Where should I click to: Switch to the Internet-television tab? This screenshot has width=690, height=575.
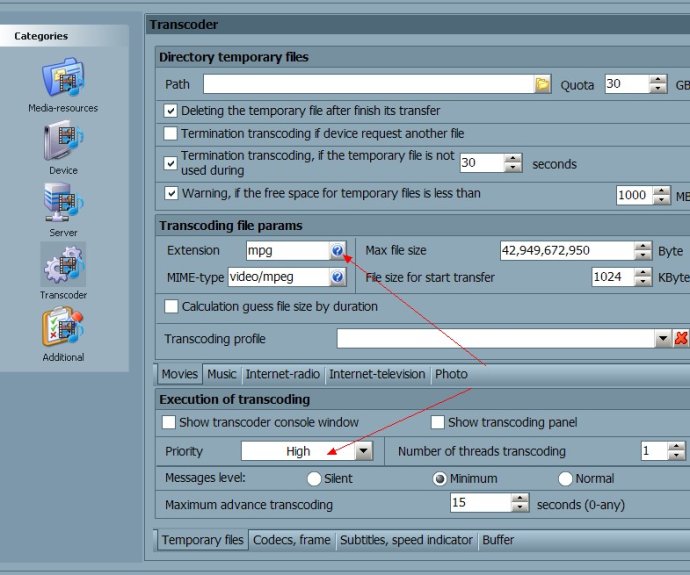pyautogui.click(x=377, y=374)
